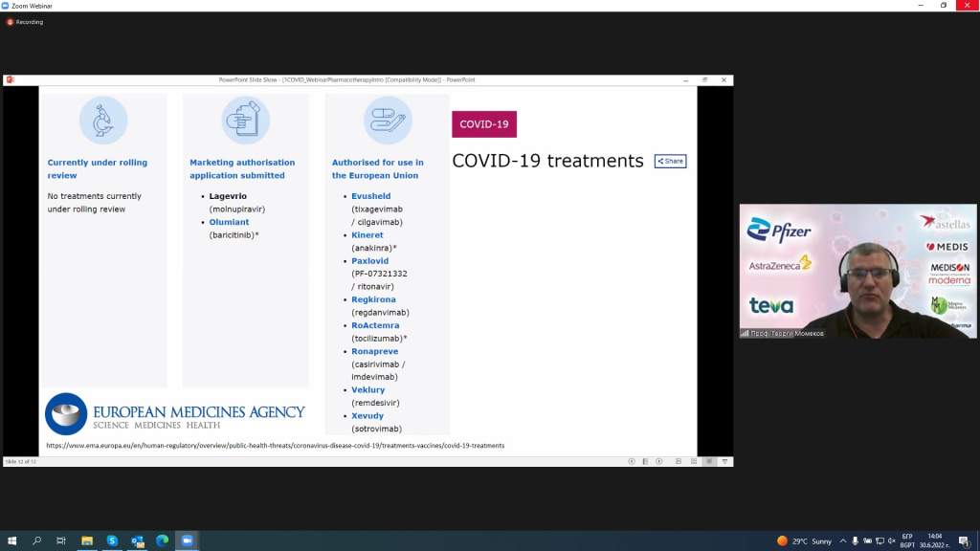Click the PowerPoint app icon in slide show title bar

10,80
